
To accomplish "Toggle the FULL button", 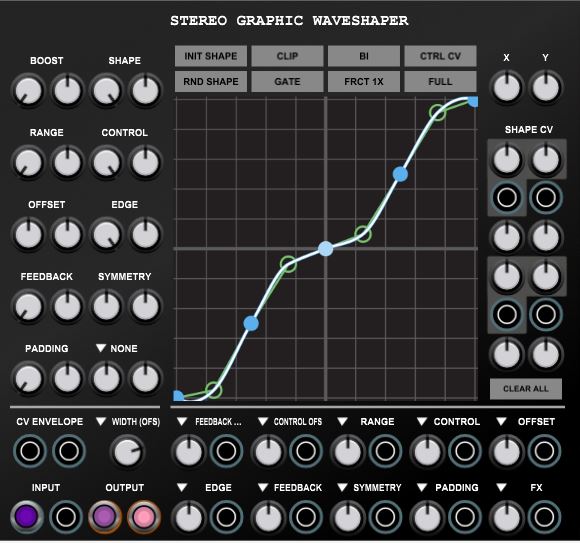I will [440, 81].
